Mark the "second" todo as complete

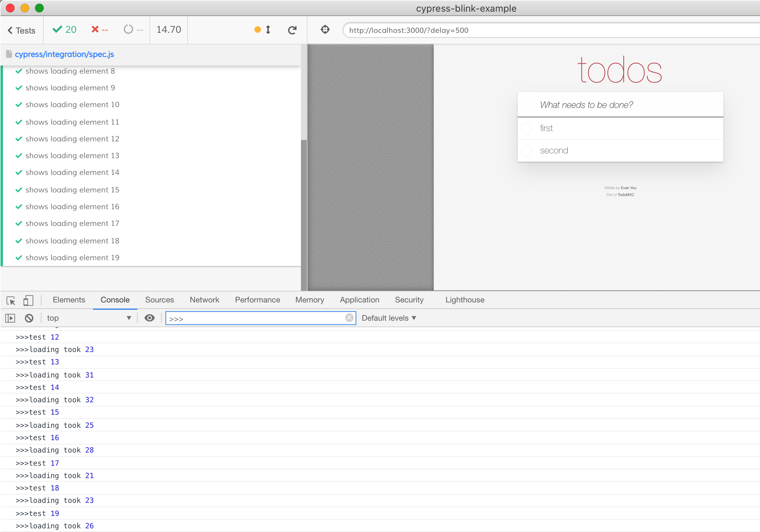526,150
